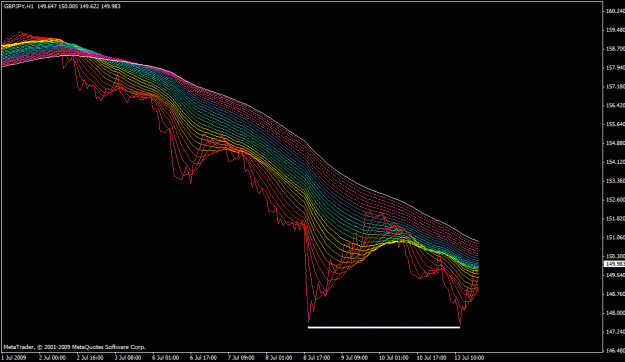Click the 9 Jul 09:00 time label
This screenshot has height=362, width=625.
click(x=354, y=358)
